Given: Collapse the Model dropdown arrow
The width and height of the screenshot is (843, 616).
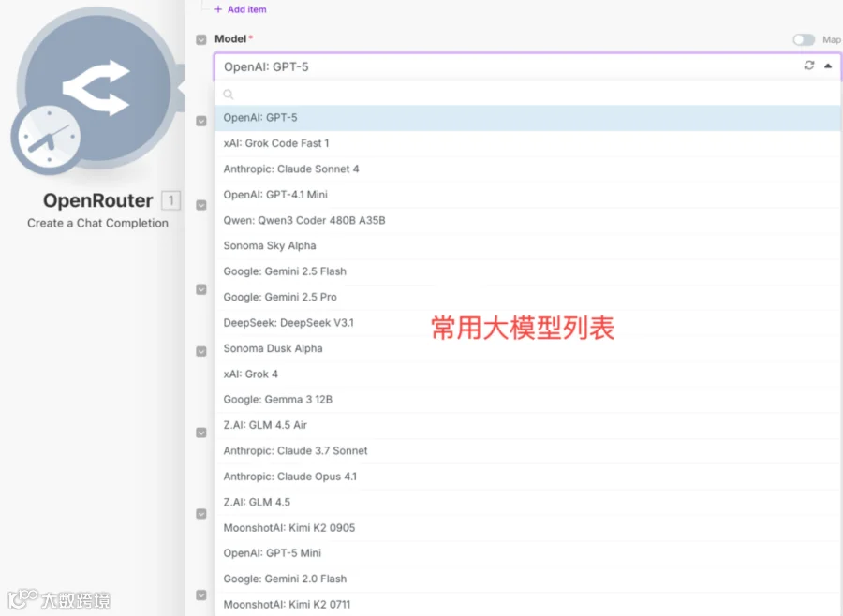Looking at the screenshot, I should pos(828,66).
